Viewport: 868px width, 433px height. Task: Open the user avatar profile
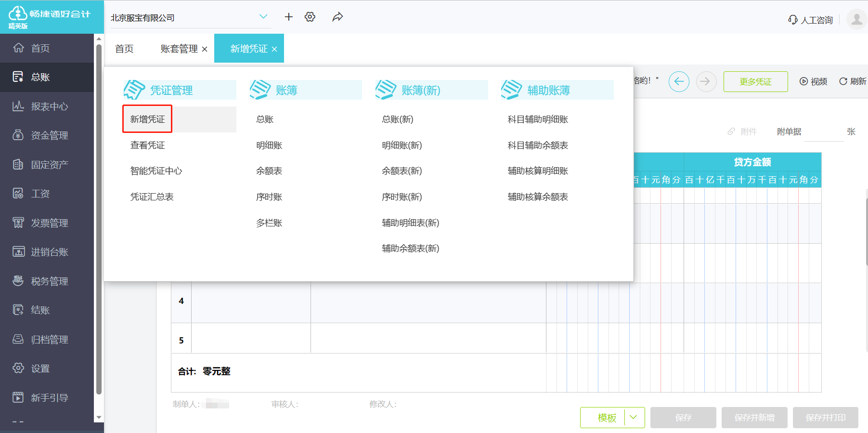[x=856, y=19]
